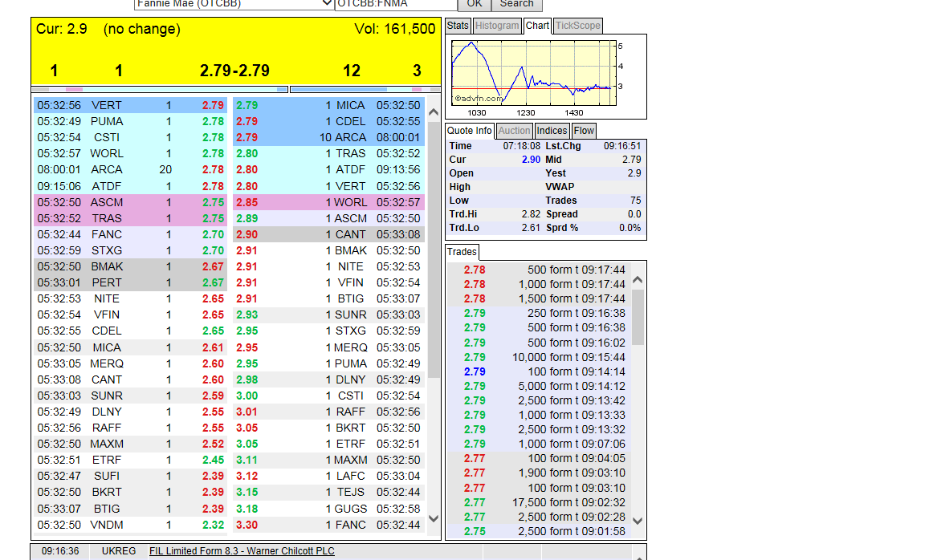925x560 pixels.
Task: Select the Quote Info tab
Action: point(469,130)
